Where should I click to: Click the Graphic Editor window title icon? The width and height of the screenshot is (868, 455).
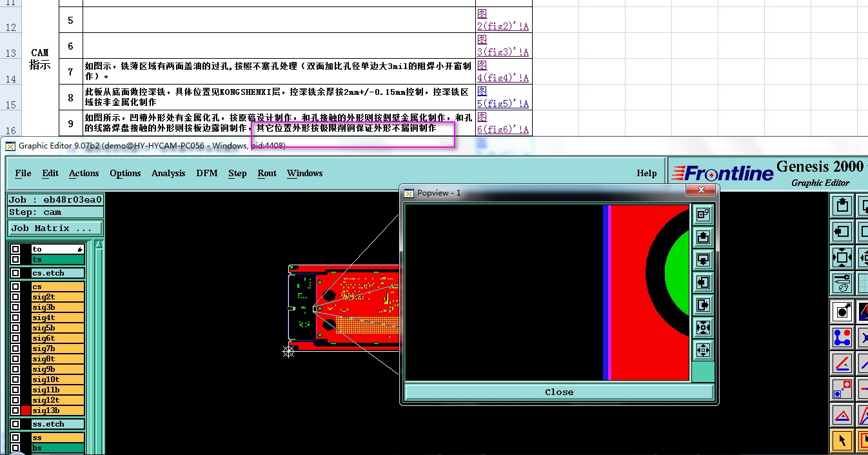coord(10,145)
